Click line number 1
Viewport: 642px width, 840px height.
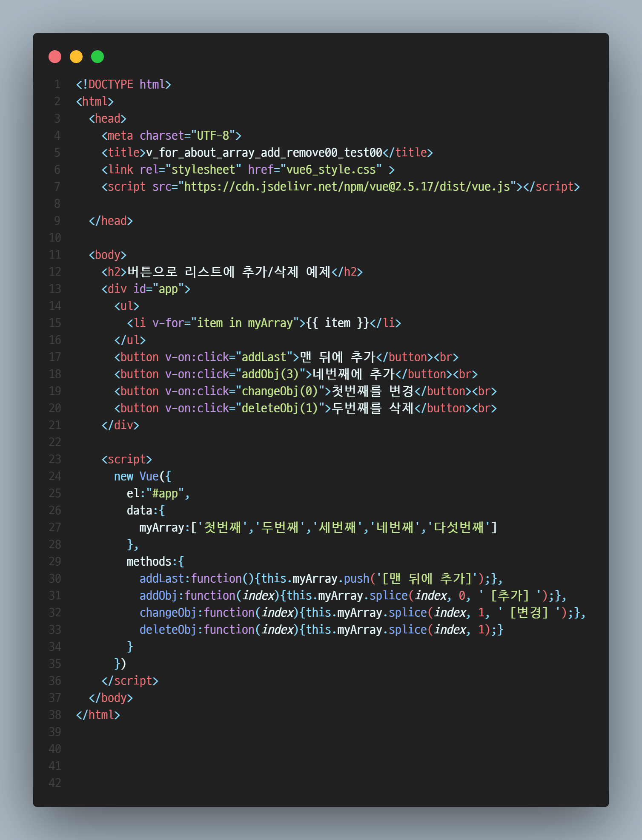pos(57,84)
